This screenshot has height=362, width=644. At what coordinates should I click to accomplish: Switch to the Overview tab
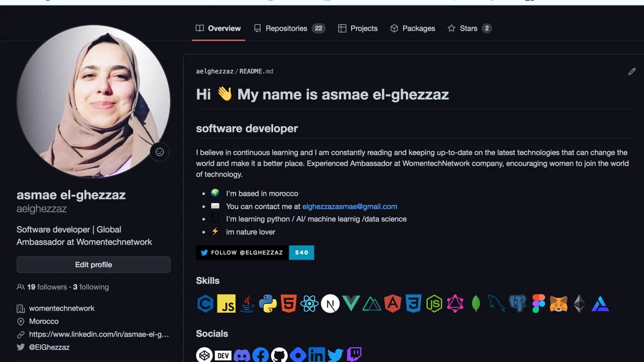point(218,28)
